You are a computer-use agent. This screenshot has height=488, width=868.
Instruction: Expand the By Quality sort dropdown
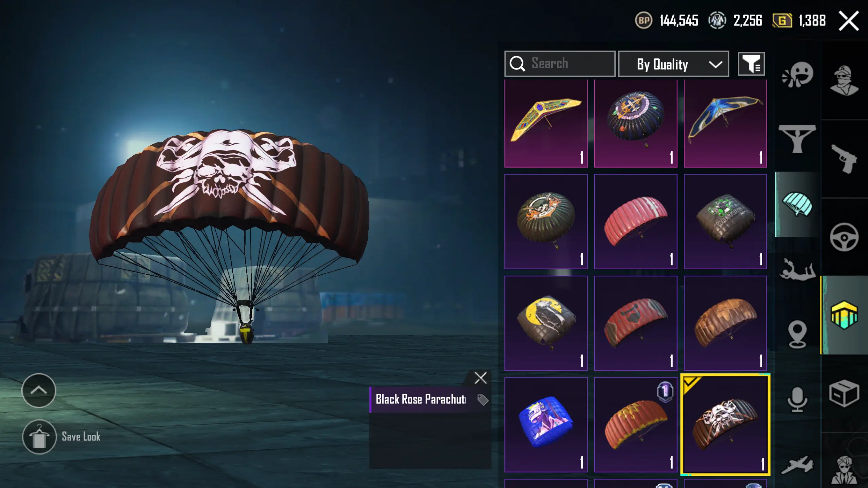674,64
